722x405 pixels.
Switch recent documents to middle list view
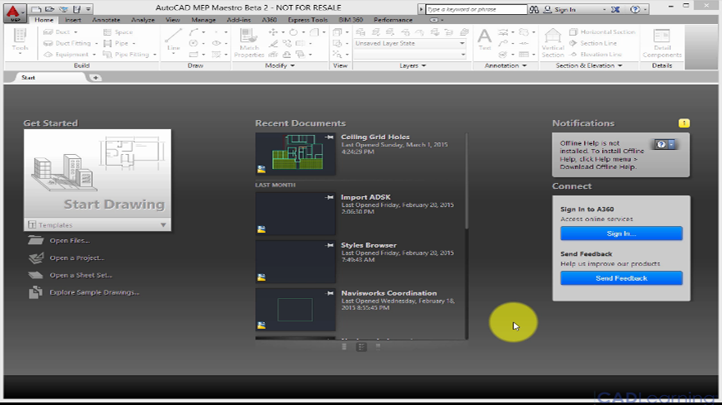click(361, 347)
